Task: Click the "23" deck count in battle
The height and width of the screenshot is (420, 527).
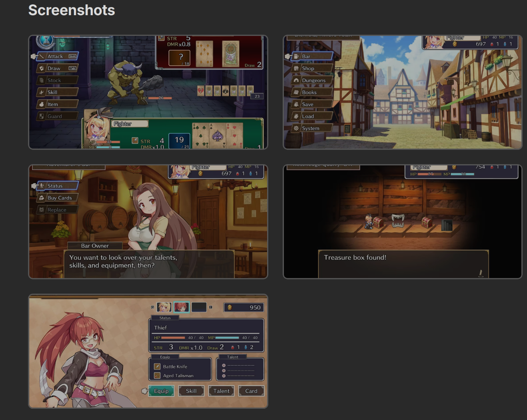Action: click(257, 96)
